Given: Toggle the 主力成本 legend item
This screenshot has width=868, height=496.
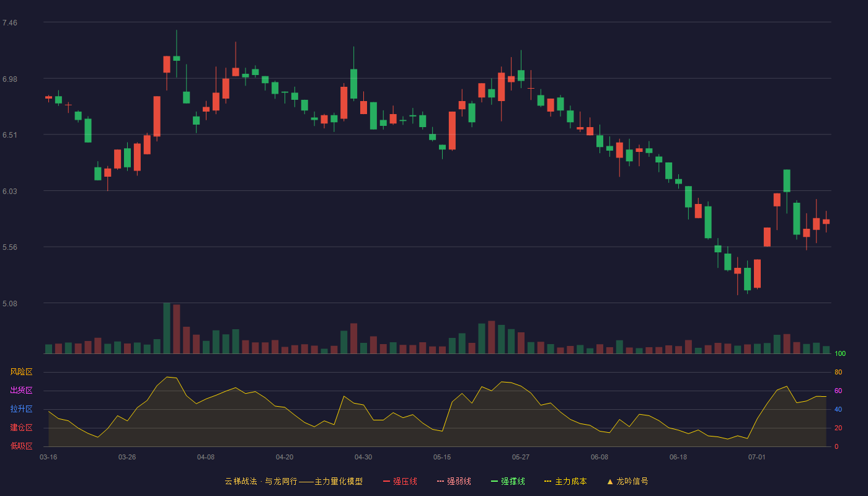Looking at the screenshot, I should click(x=565, y=481).
